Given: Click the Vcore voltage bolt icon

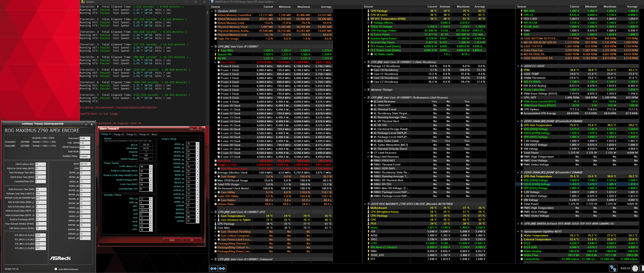Looking at the screenshot, I should [x=369, y=228].
